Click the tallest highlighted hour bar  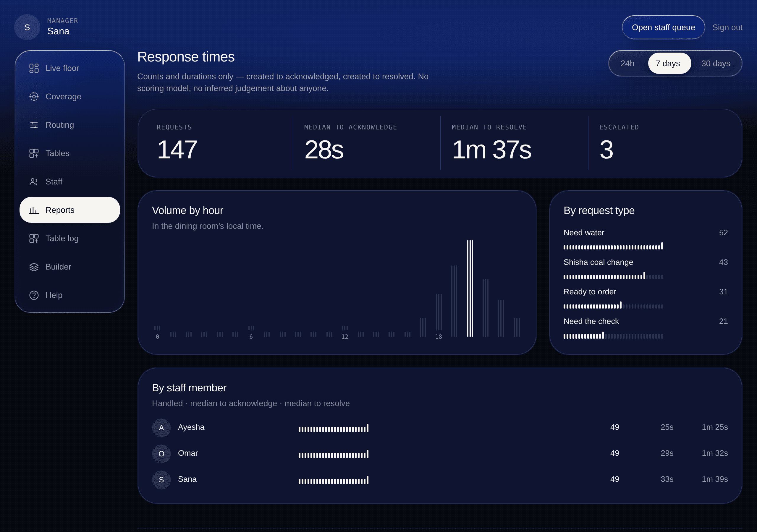pos(470,288)
